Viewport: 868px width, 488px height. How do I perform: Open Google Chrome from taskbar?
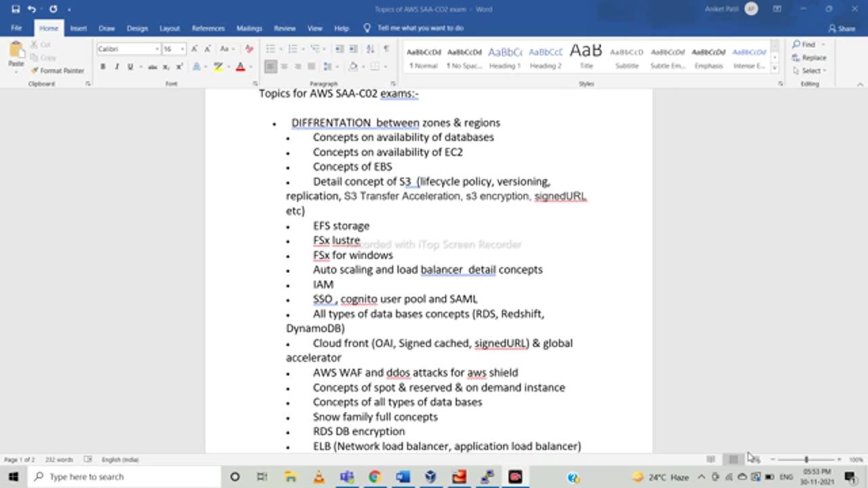click(x=374, y=476)
